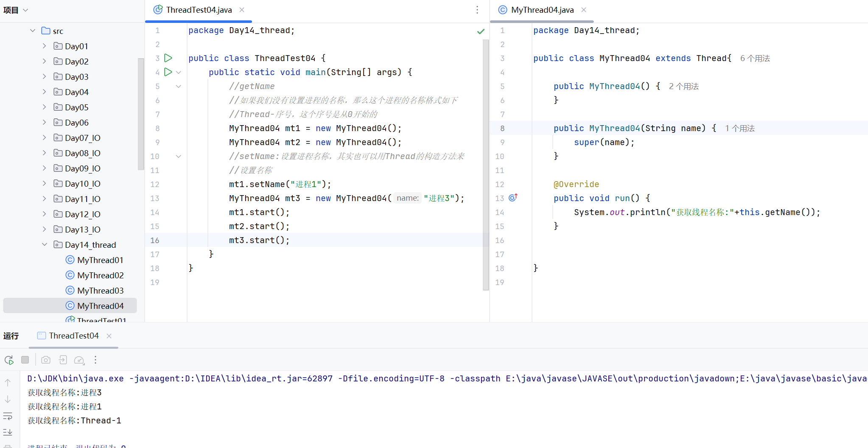Viewport: 868px width, 448px height.
Task: Click the 'name:' parameter hint on line 13
Action: (407, 198)
